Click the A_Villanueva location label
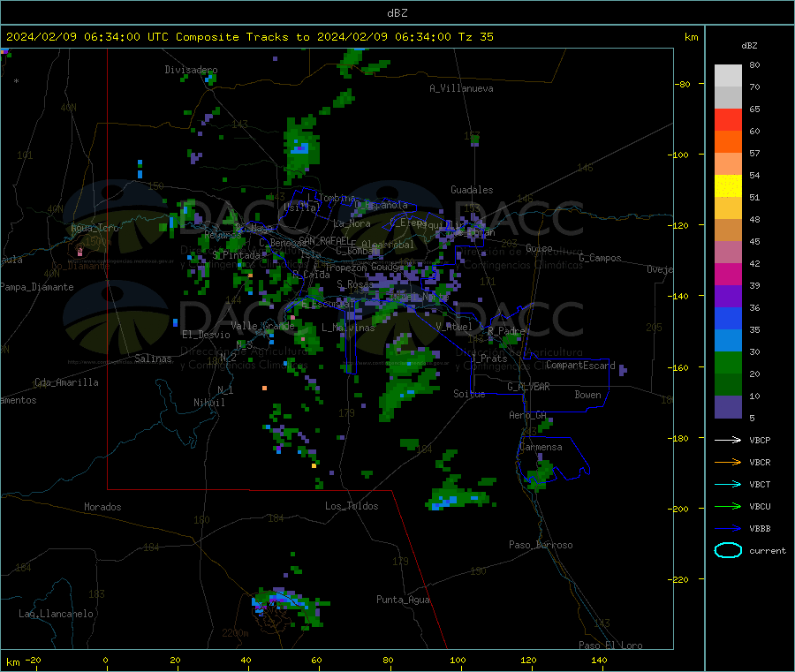The width and height of the screenshot is (795, 672). (461, 88)
